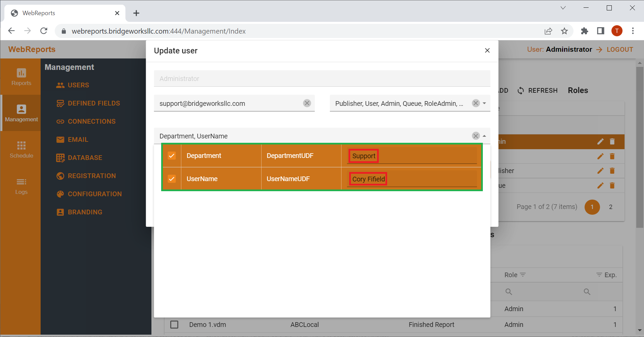644x337 pixels.
Task: Go to Users management page
Action: coord(73,85)
